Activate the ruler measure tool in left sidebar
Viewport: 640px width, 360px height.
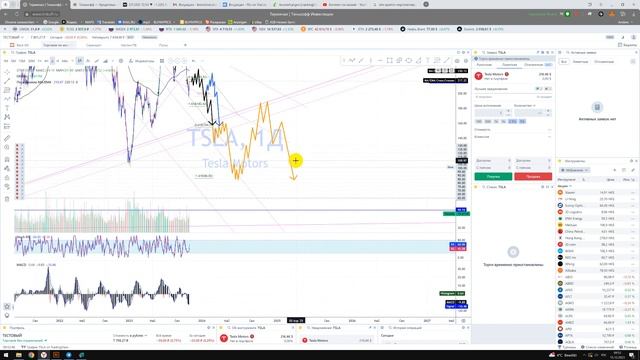(x=7, y=138)
